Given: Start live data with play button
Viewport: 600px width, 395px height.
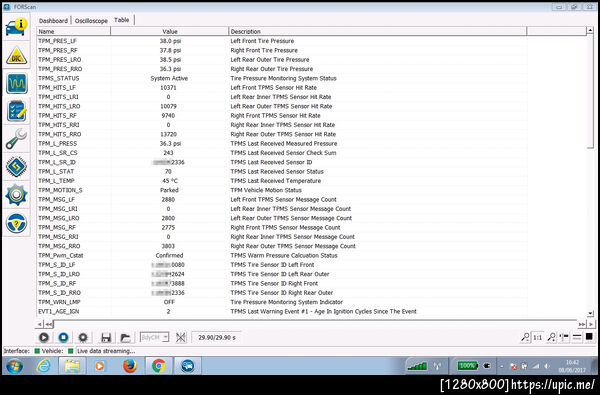Looking at the screenshot, I should 44,337.
